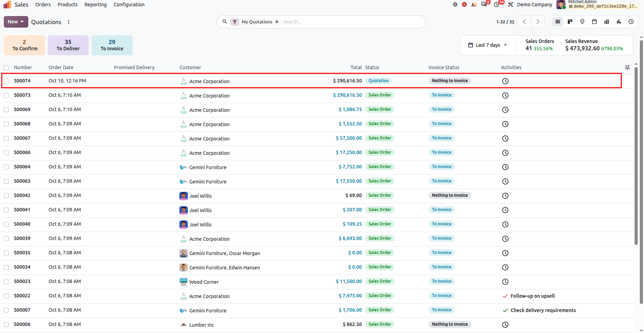
Task: Click the search magnifier icon
Action: pyautogui.click(x=225, y=22)
